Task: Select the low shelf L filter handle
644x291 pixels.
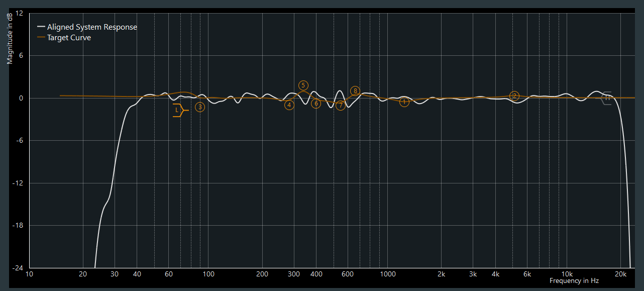Action: (180, 110)
